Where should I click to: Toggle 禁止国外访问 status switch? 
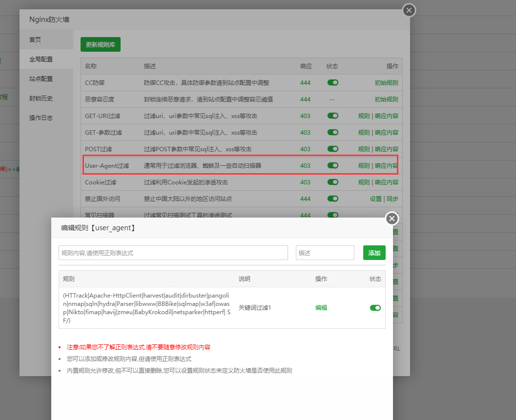pyautogui.click(x=333, y=199)
